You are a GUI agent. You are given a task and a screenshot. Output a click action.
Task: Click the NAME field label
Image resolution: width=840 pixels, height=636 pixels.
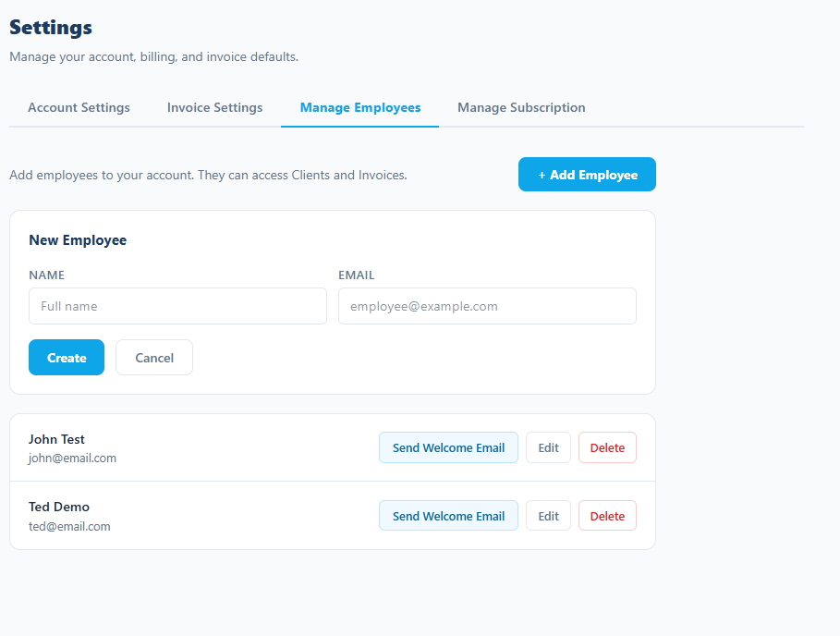coord(46,275)
